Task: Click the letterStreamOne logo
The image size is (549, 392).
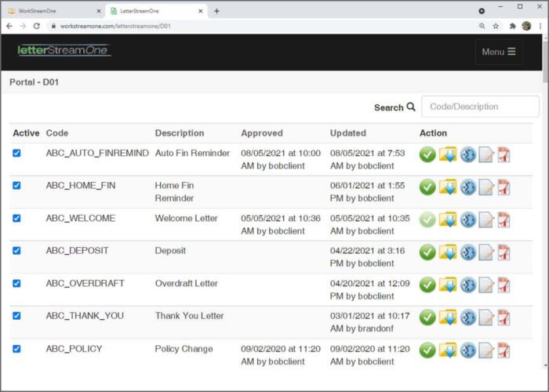Action: pyautogui.click(x=64, y=50)
